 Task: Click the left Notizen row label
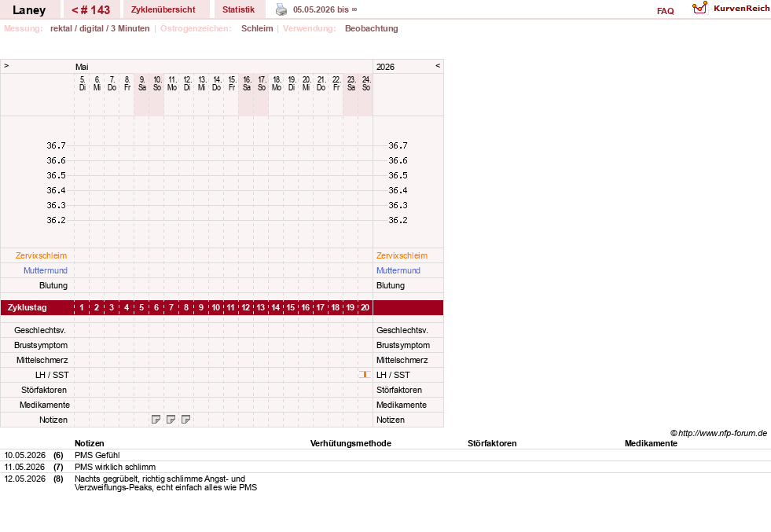click(x=53, y=420)
